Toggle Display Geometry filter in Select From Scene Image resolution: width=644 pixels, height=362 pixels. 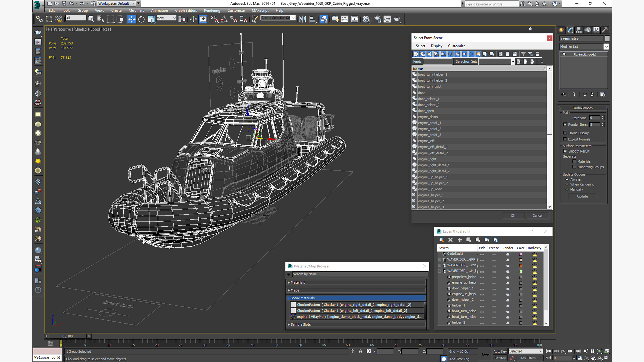[x=416, y=54]
